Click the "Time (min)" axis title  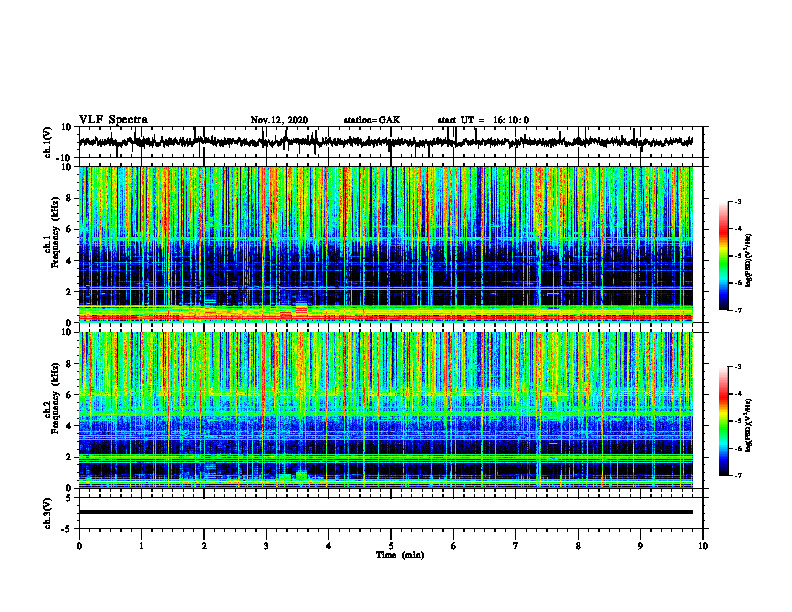tap(400, 555)
